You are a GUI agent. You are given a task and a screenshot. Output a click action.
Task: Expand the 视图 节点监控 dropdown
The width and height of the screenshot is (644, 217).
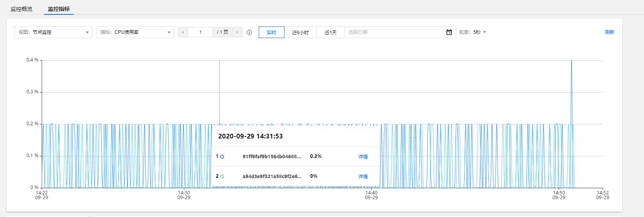coord(53,32)
